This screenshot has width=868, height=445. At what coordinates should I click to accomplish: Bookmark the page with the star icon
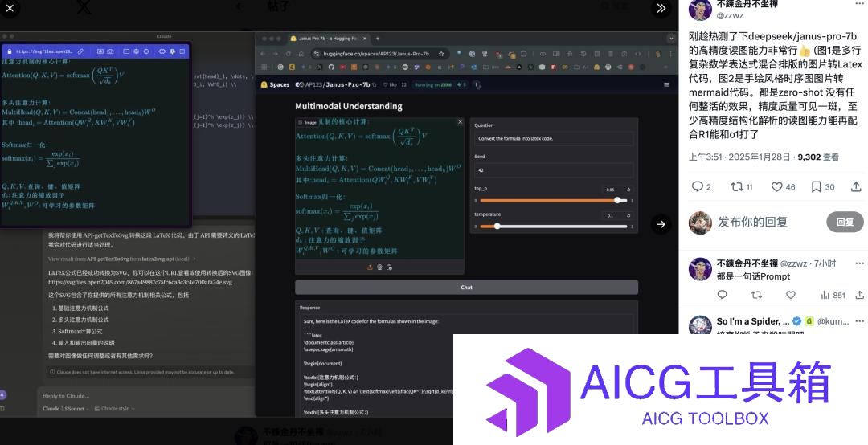pyautogui.click(x=441, y=54)
